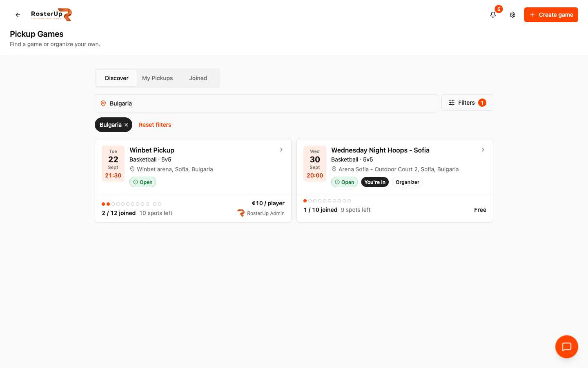Click the Organizer badge
This screenshot has height=368, width=588.
pyautogui.click(x=408, y=182)
